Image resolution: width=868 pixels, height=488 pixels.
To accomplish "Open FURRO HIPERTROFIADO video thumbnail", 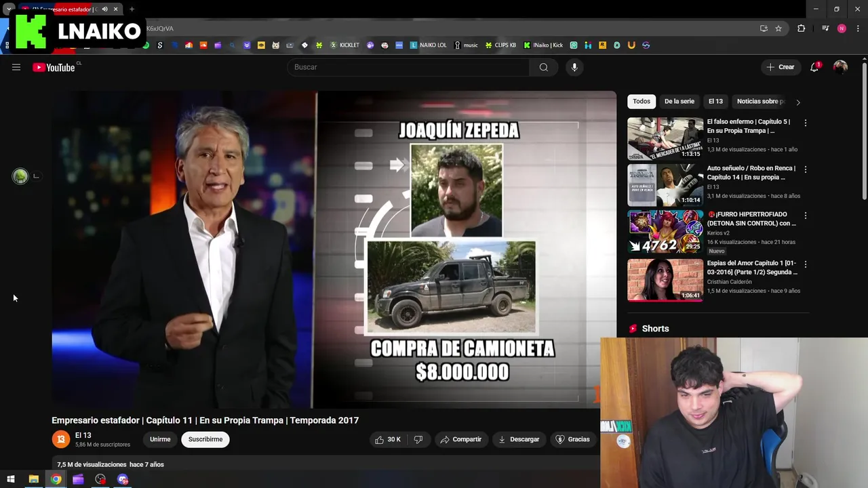I will tap(665, 231).
